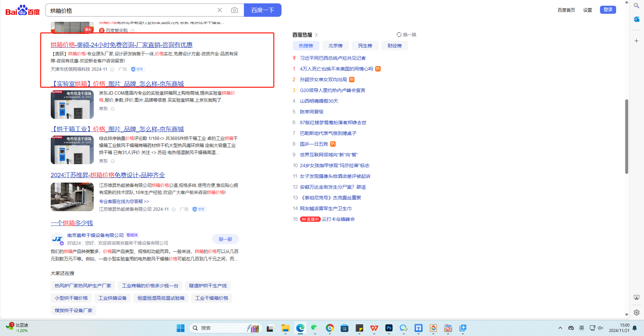Refresh hot searches with 换一换
644x336 pixels.
tap(406, 35)
